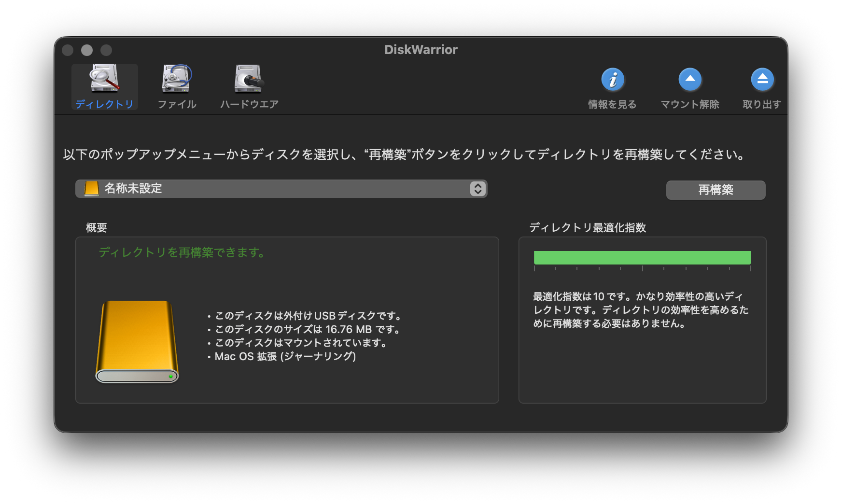Click the ディレクトリ最適化指数 heading
Screen dimensions: 842x504
(x=588, y=228)
